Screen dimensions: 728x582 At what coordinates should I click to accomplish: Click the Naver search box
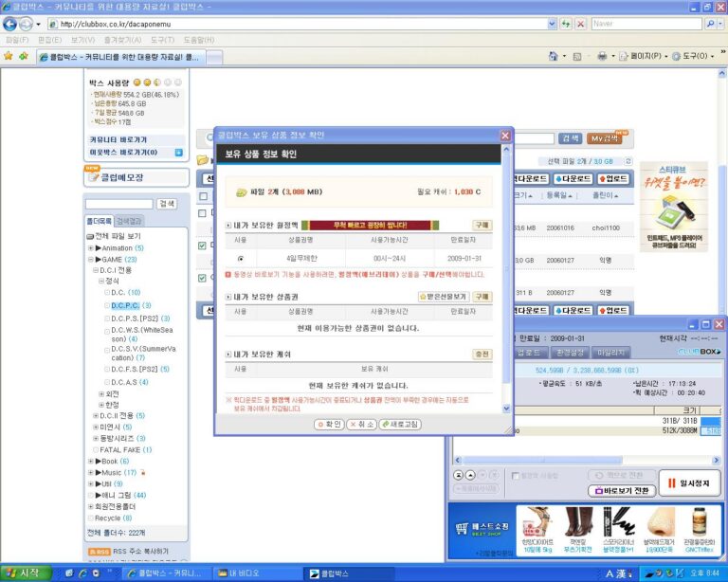[x=646, y=24]
